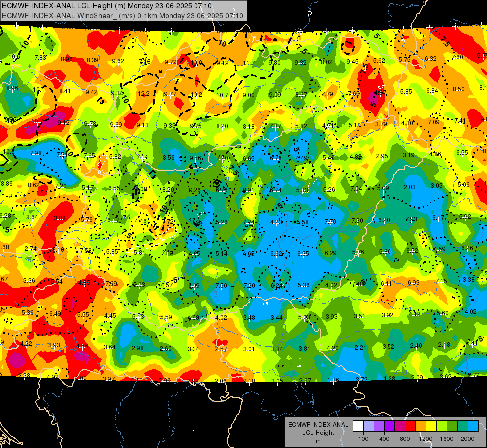Click the legend scale label 2000
The image size is (487, 448).
click(468, 439)
